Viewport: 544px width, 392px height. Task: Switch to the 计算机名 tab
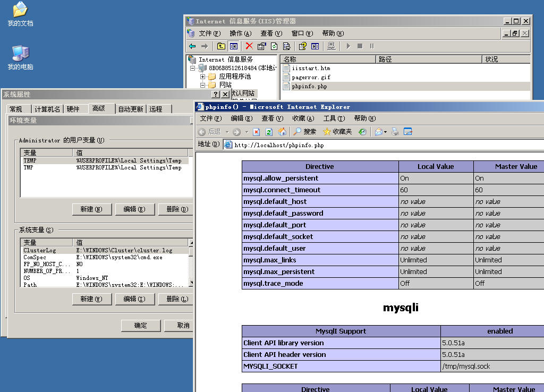pos(47,109)
